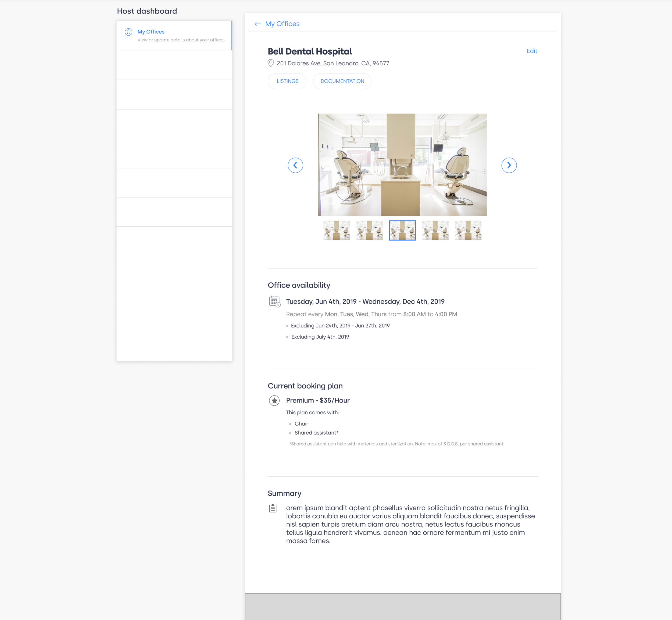
Task: Click 'Excluding Jun 24th, 2019 - Jun 27th, 2019'
Action: 340,326
